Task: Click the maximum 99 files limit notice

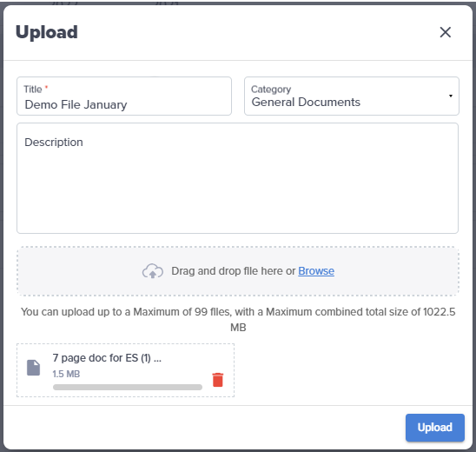Action: 238,320
